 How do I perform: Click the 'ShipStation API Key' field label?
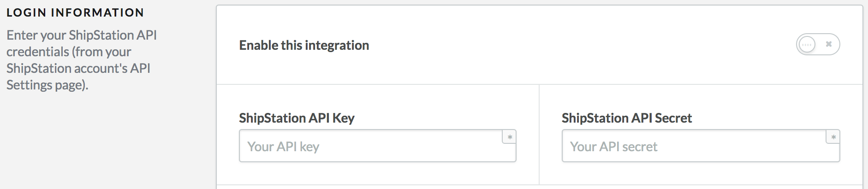[x=297, y=118]
